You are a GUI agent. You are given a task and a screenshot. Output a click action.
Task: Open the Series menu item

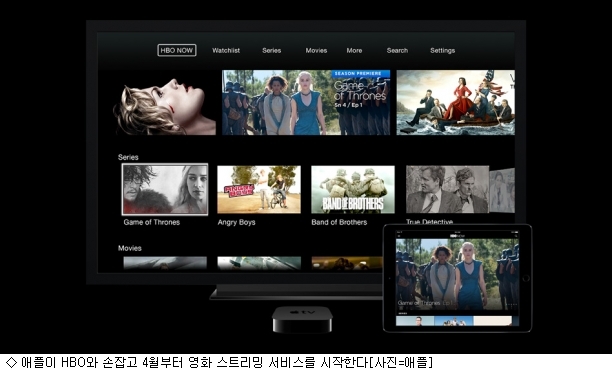[272, 50]
